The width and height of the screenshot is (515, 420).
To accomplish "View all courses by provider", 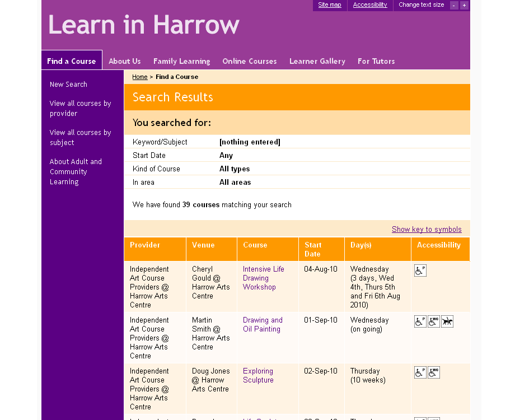I will (80, 108).
